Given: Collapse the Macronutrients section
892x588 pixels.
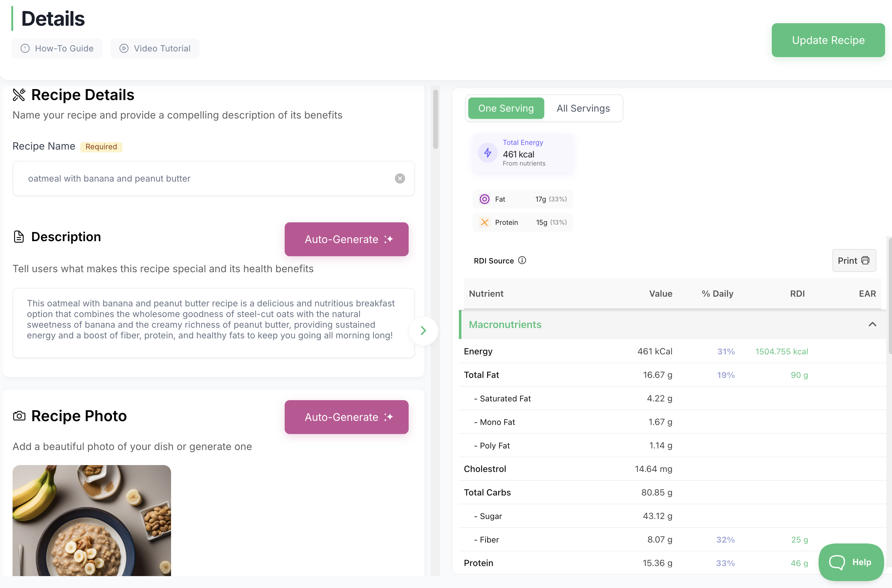Looking at the screenshot, I should pyautogui.click(x=872, y=324).
